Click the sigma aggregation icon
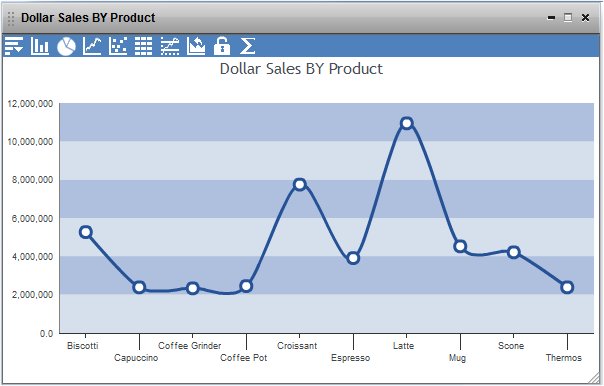 point(247,46)
